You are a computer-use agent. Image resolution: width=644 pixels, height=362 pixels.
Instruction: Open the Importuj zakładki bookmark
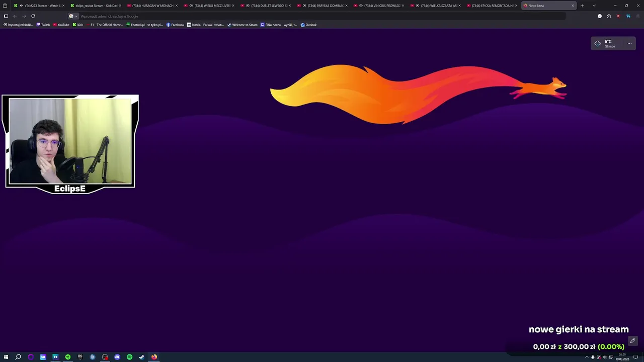point(18,25)
